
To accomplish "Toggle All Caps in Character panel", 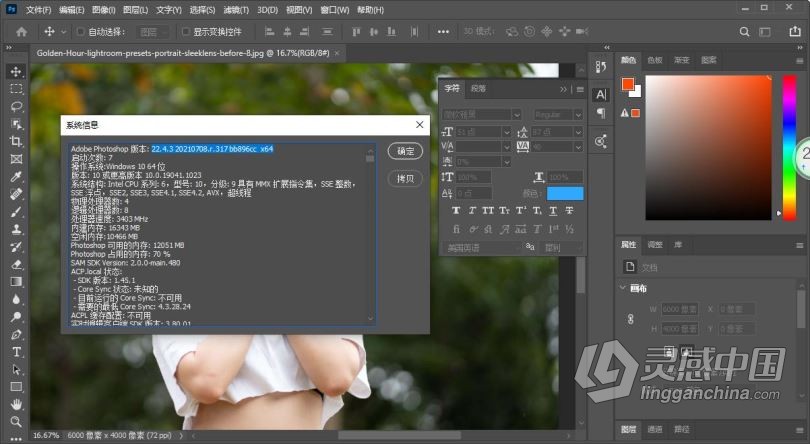I will point(488,210).
